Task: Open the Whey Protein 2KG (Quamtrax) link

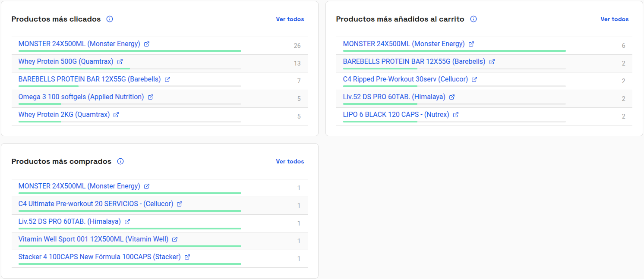Action: 64,114
